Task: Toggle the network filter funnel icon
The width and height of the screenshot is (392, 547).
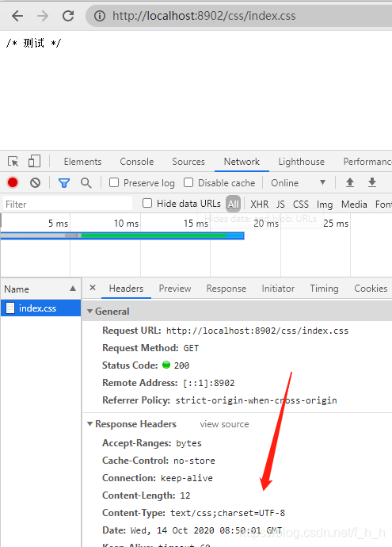Action: click(64, 183)
